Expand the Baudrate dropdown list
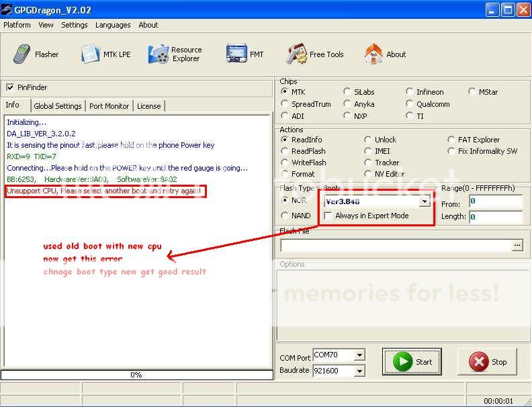Screen dimensions: 532x407 [359, 371]
